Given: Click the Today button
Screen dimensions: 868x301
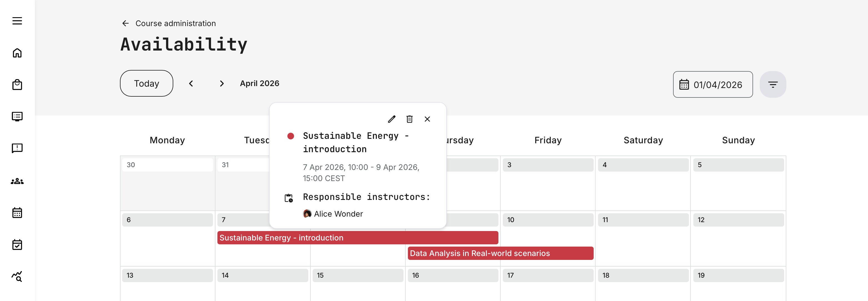Looking at the screenshot, I should 146,83.
